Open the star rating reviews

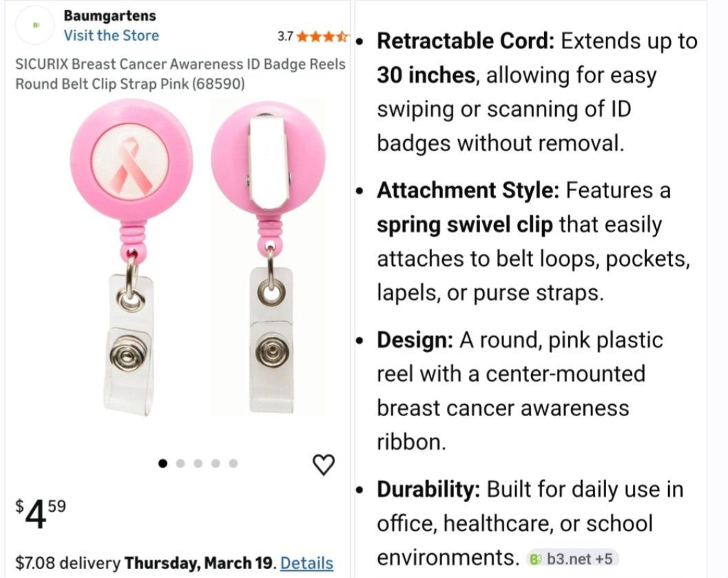point(322,36)
